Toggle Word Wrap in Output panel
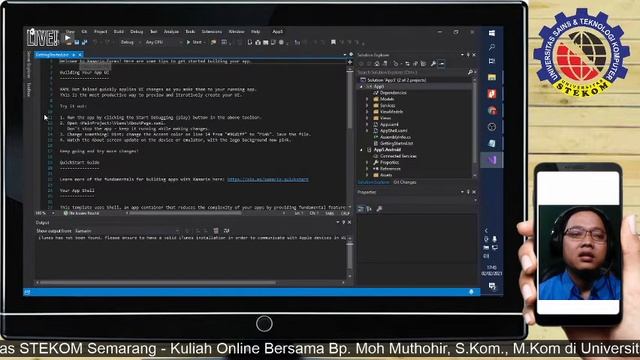Viewport: 640px width, 360px height. tap(226, 231)
